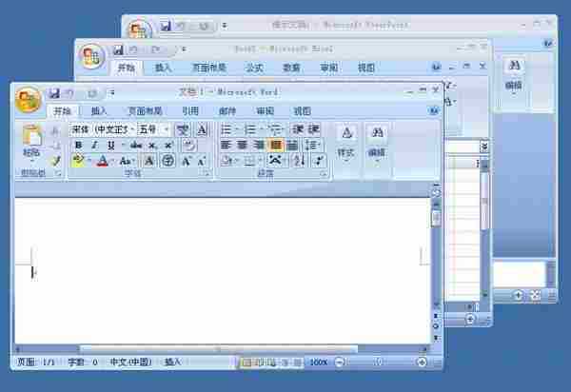571x392 pixels.
Task: Click the Excel Office button
Action: point(92,55)
